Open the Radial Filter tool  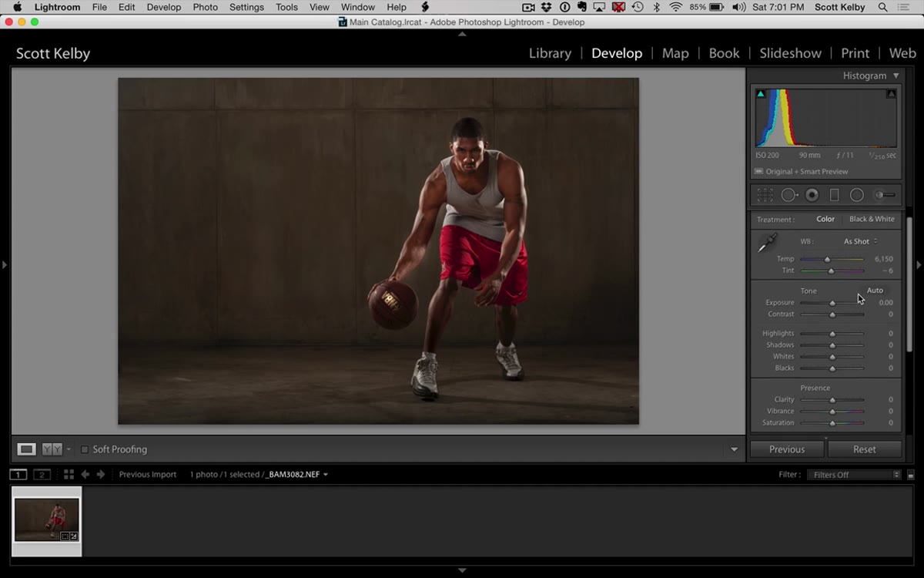coord(856,195)
